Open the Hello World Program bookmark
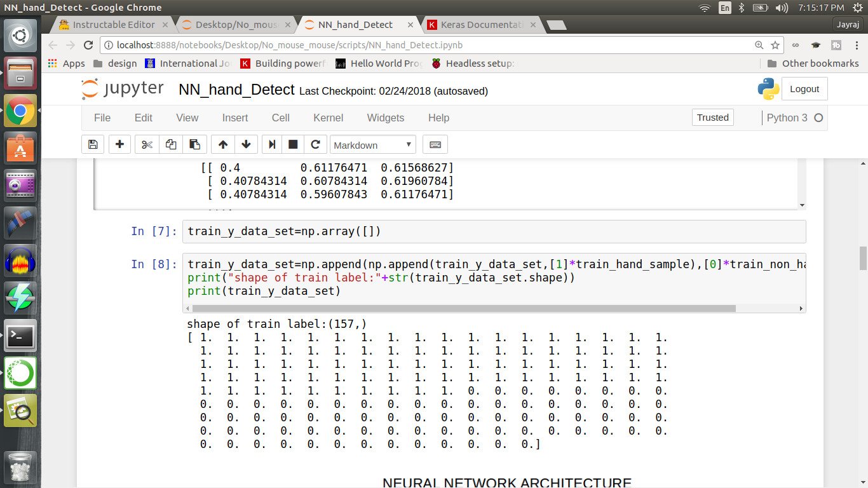The width and height of the screenshot is (868, 488). (379, 64)
